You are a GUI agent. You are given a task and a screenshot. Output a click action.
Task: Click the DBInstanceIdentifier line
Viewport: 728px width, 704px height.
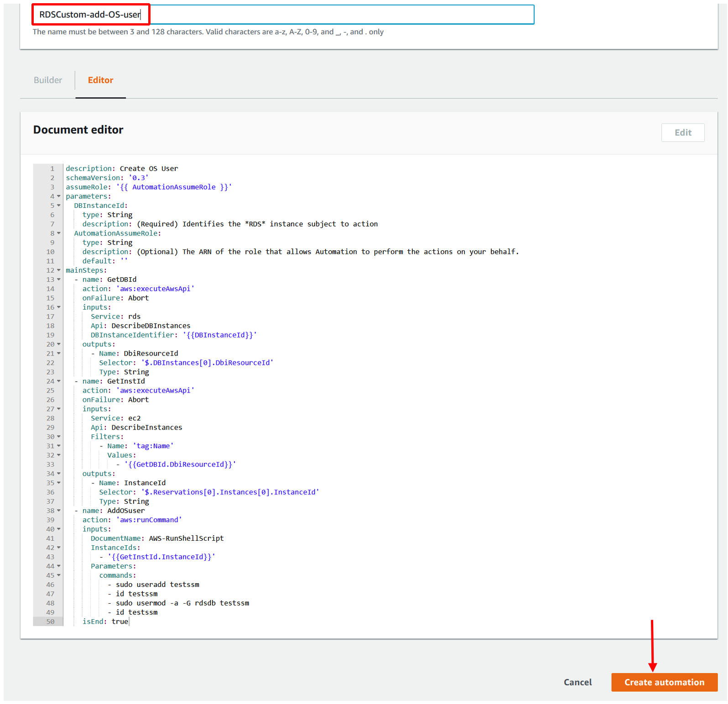coord(174,335)
